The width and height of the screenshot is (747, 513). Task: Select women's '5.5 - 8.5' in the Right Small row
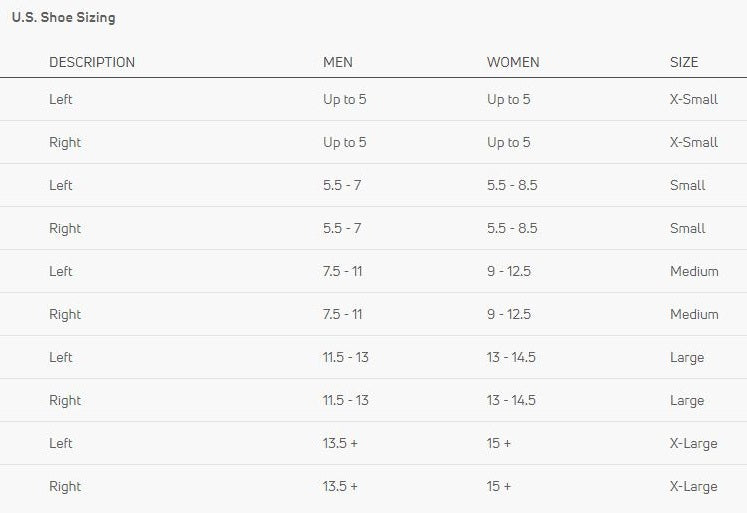point(512,228)
